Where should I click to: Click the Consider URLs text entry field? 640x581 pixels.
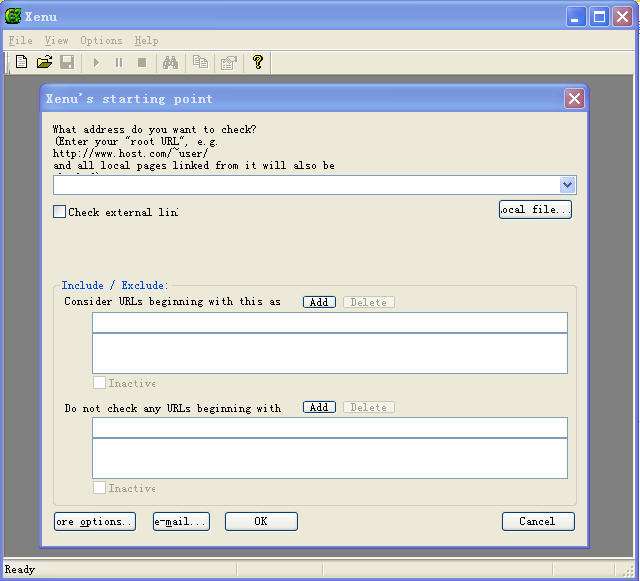(330, 323)
